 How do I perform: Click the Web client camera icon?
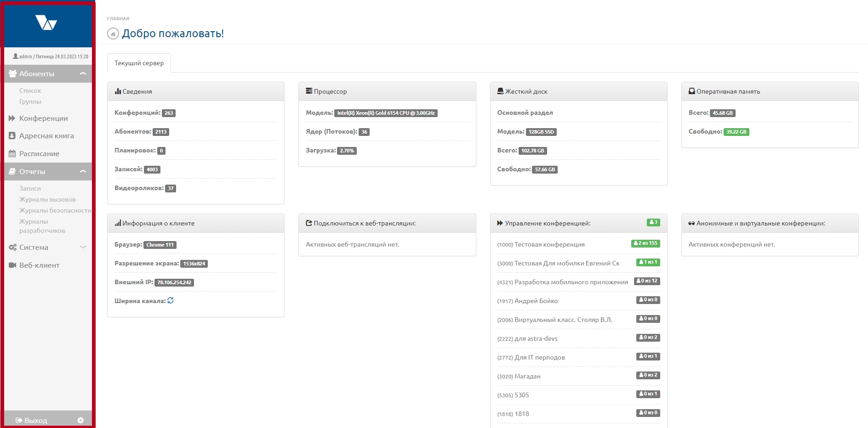tap(12, 265)
